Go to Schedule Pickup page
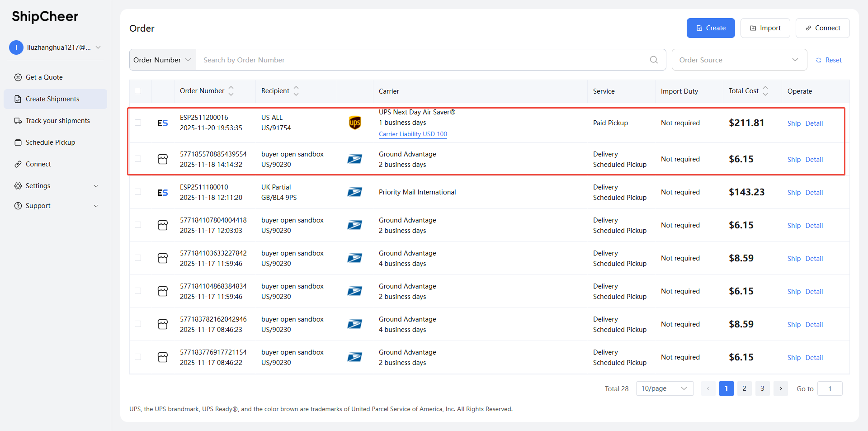The width and height of the screenshot is (868, 431). pyautogui.click(x=50, y=142)
